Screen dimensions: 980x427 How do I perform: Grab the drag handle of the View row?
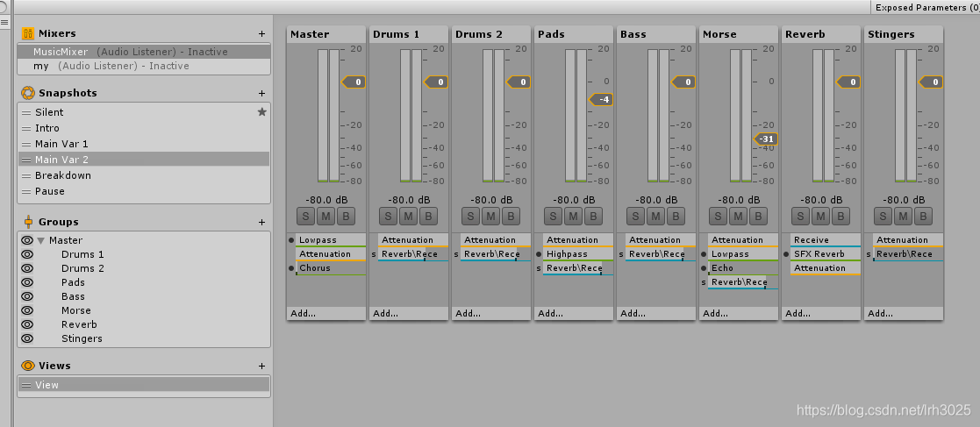(26, 385)
